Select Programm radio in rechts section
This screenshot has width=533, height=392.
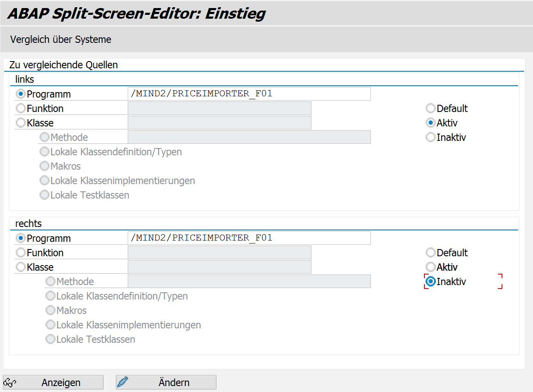tap(21, 238)
